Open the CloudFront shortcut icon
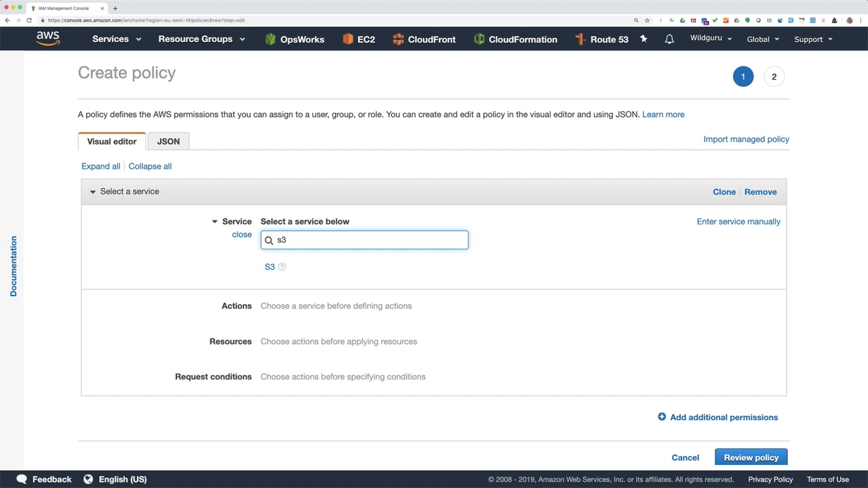 [398, 39]
